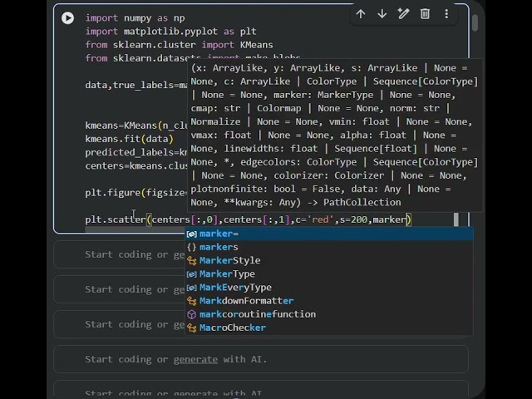Click the cell with full 'generate with AI' text

pyautogui.click(x=261, y=359)
